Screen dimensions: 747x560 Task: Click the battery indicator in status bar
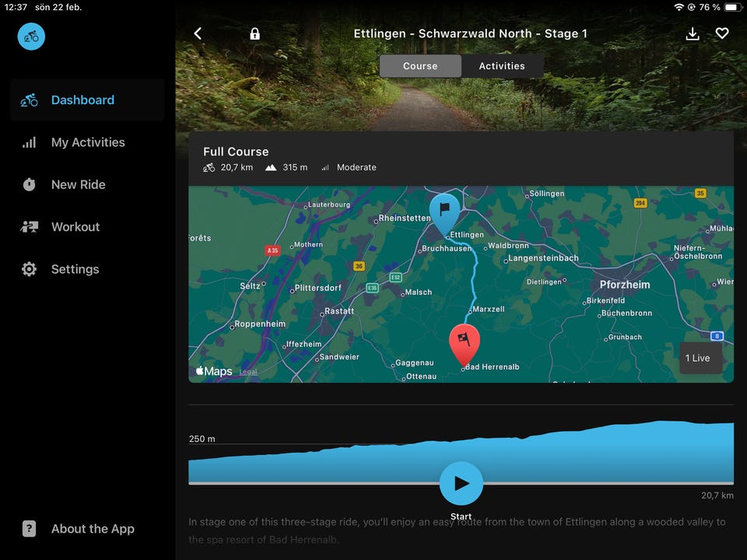tap(731, 7)
